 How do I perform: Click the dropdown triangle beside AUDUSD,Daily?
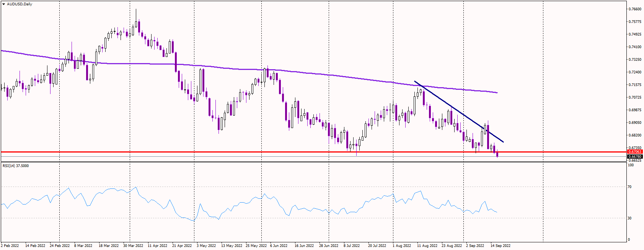point(3,4)
